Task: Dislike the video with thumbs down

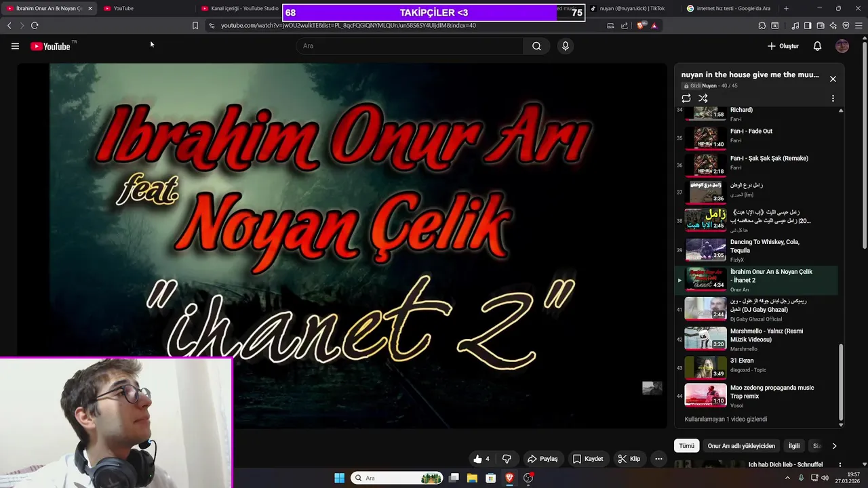Action: pos(507,459)
